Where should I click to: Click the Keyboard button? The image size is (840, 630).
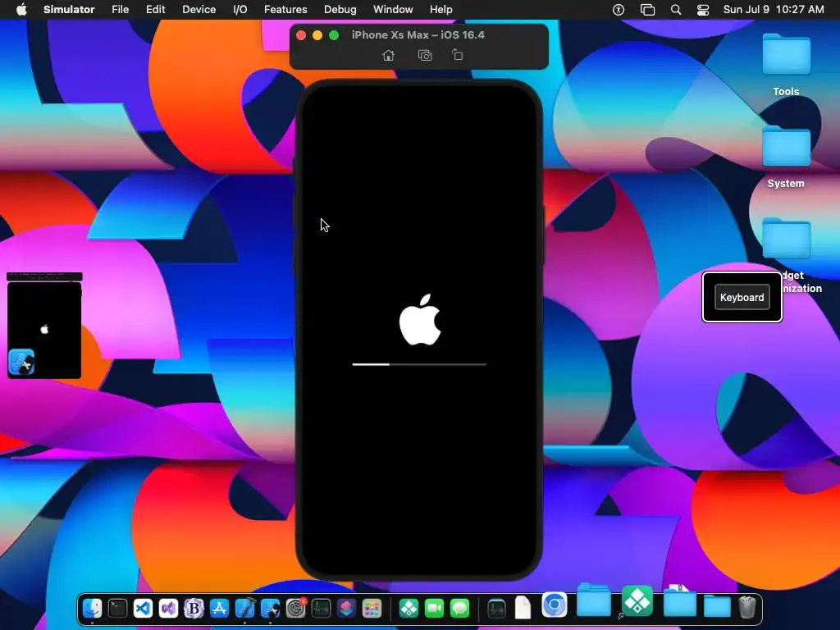tap(742, 297)
